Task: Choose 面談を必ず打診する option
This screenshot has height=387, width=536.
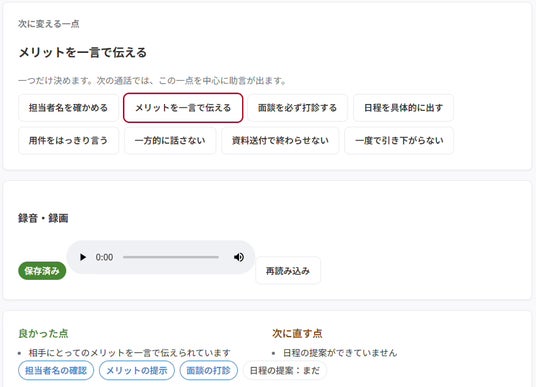Action: pos(297,108)
